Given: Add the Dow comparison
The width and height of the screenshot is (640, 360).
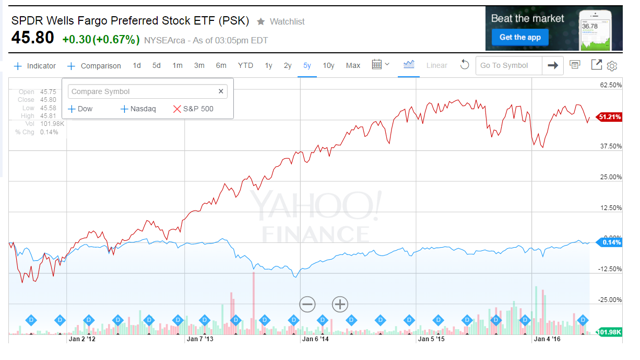Looking at the screenshot, I should click(x=80, y=109).
